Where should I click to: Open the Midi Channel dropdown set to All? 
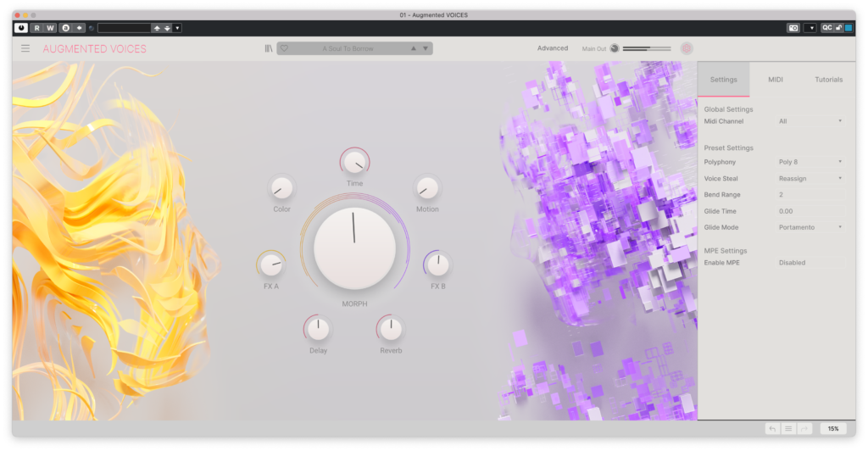click(x=810, y=121)
